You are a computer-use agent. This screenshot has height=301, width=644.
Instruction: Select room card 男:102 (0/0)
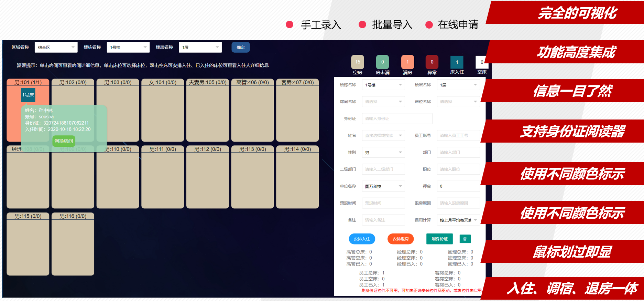73,110
